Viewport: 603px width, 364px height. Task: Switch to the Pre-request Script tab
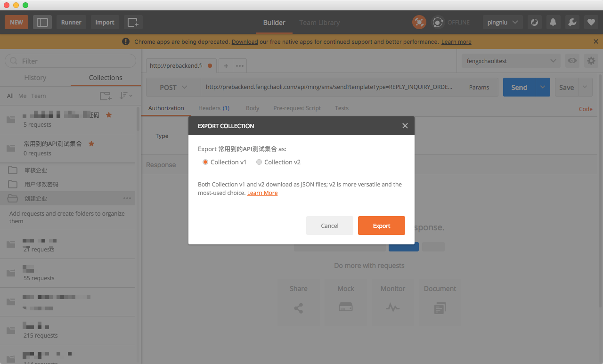[297, 108]
